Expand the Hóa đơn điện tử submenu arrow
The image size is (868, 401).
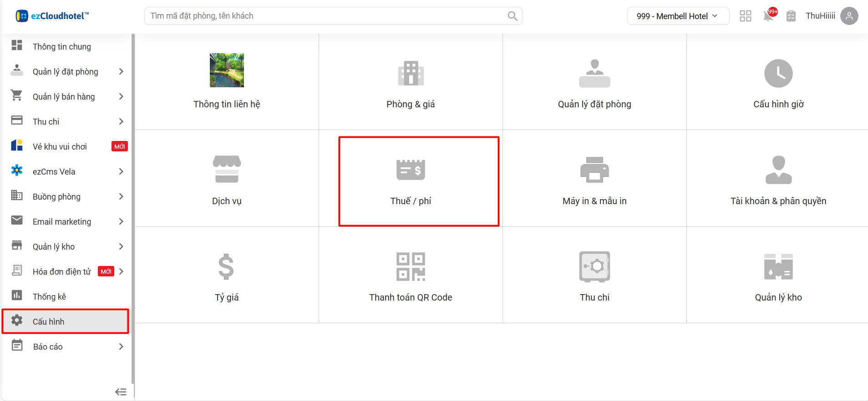121,271
